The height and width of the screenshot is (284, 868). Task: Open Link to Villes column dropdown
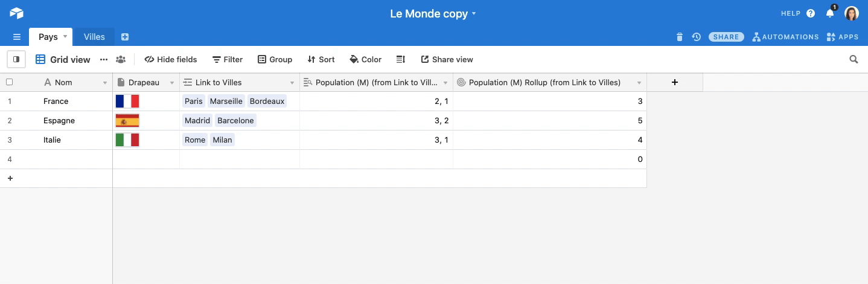click(292, 83)
